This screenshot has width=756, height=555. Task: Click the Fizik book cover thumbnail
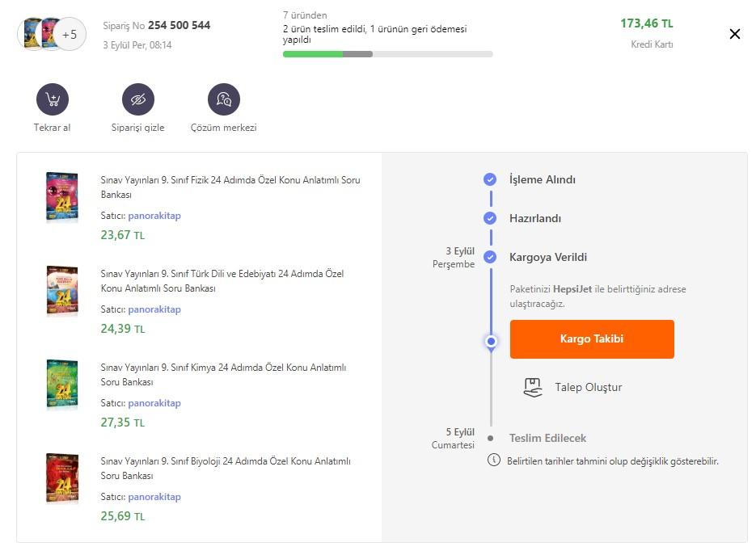click(62, 197)
